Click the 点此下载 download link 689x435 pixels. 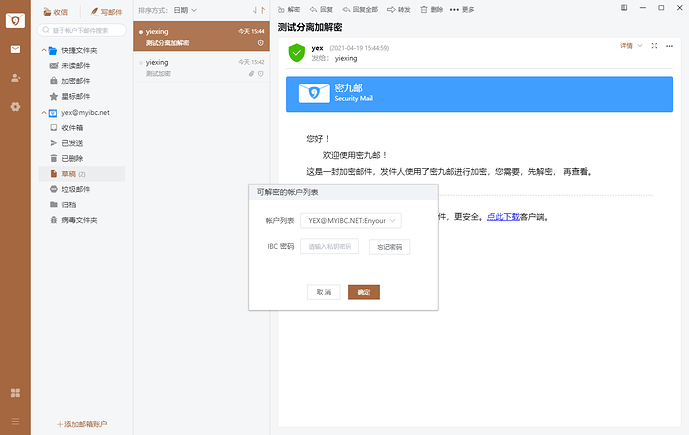(x=503, y=217)
